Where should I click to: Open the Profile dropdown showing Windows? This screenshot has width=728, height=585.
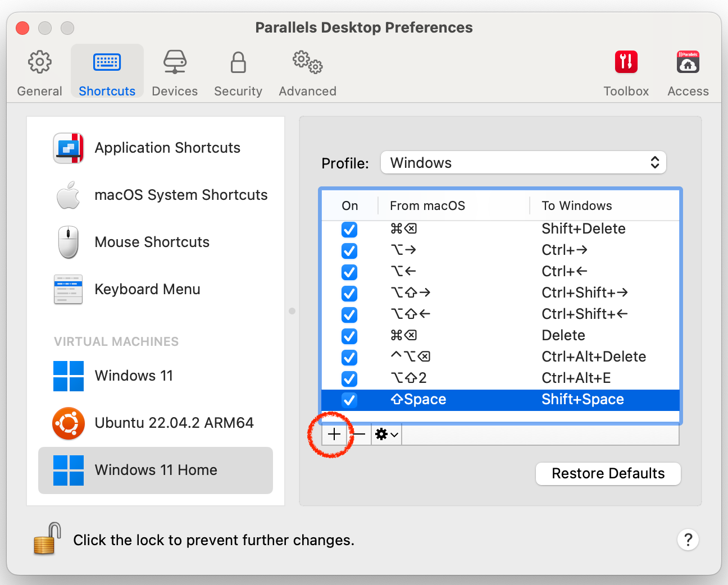click(524, 163)
